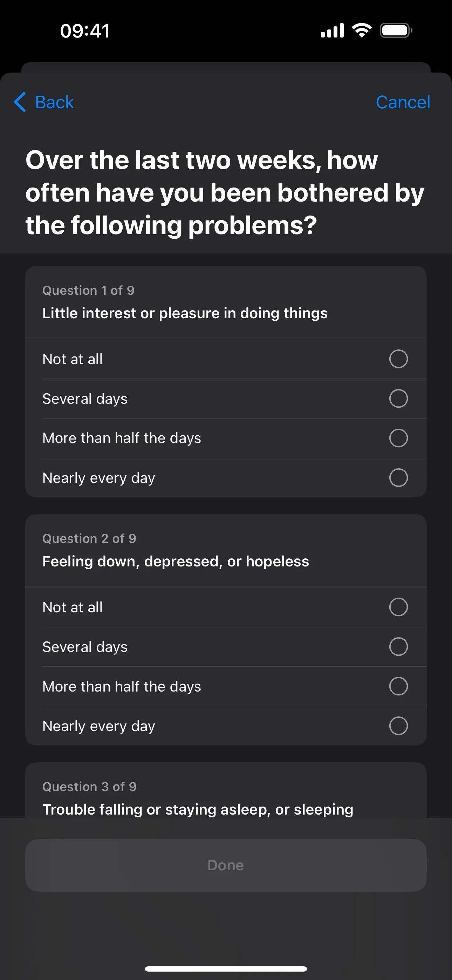Image resolution: width=452 pixels, height=980 pixels.
Task: Tap the Back chevron arrow icon
Action: [x=20, y=102]
